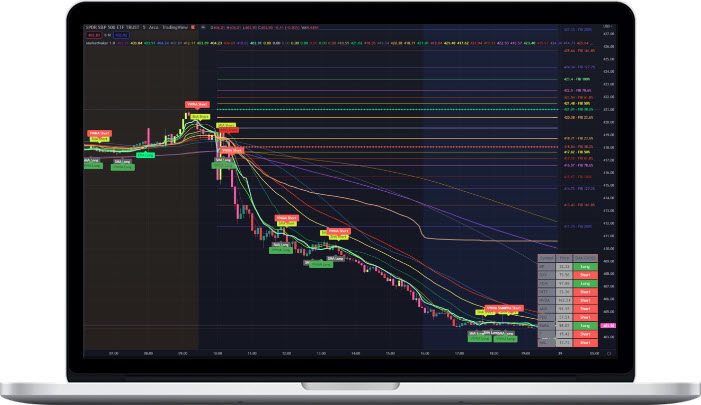Click the pink current price label on axis
Viewport: 701px width, 405px height.
point(608,325)
